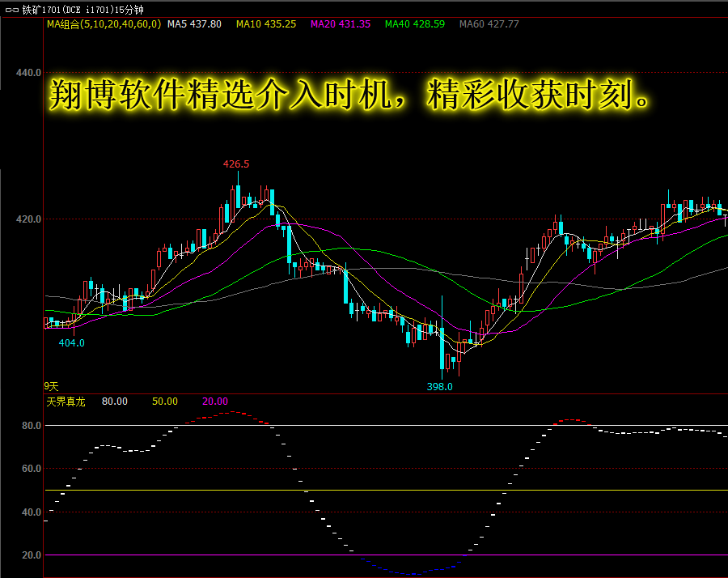This screenshot has width=728, height=578.
Task: Click the 40.0 oscillator axis label
Action: coord(32,512)
